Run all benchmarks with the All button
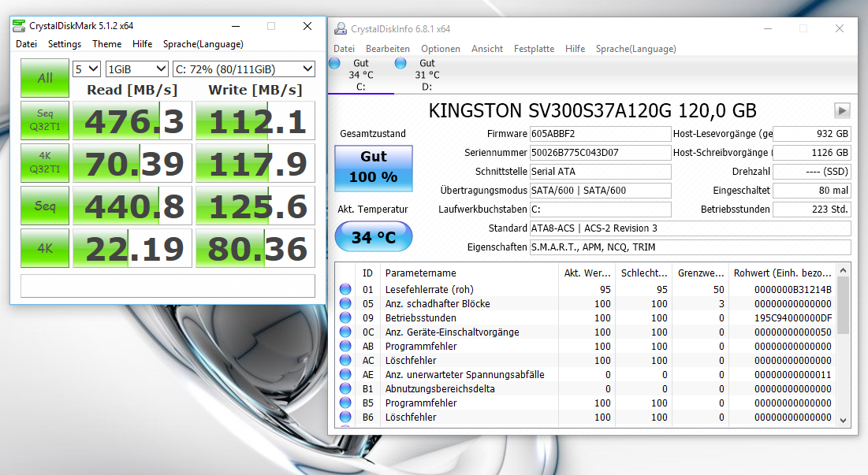Viewport: 868px width, 475px height. pyautogui.click(x=45, y=78)
